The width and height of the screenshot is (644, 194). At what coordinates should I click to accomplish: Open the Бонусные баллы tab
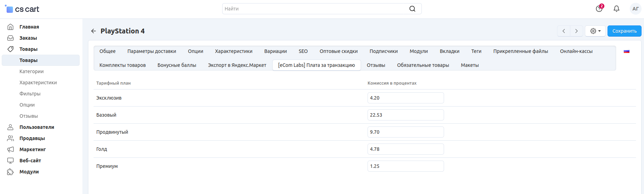click(177, 65)
